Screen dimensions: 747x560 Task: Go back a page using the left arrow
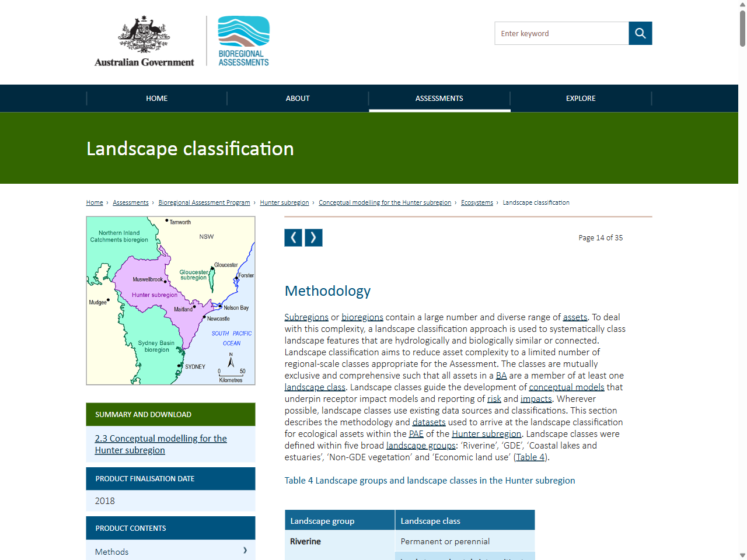(294, 237)
